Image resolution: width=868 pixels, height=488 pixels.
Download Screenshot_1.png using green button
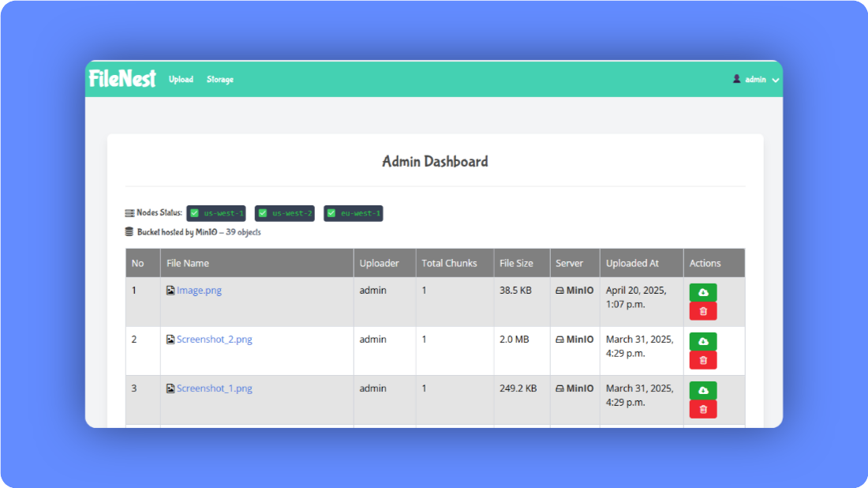[x=703, y=390]
